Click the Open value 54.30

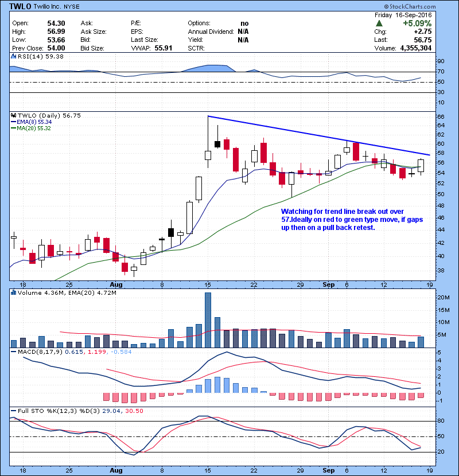coord(56,24)
